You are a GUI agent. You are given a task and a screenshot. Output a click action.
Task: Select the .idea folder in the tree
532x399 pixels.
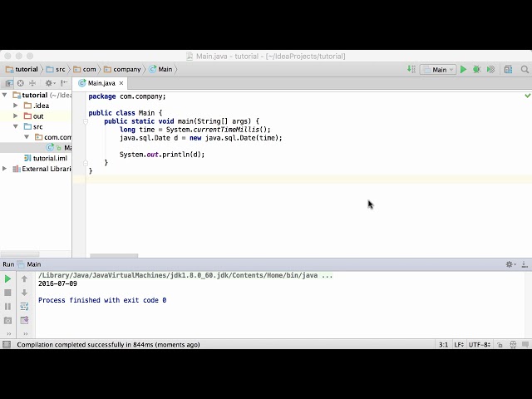coord(37,106)
